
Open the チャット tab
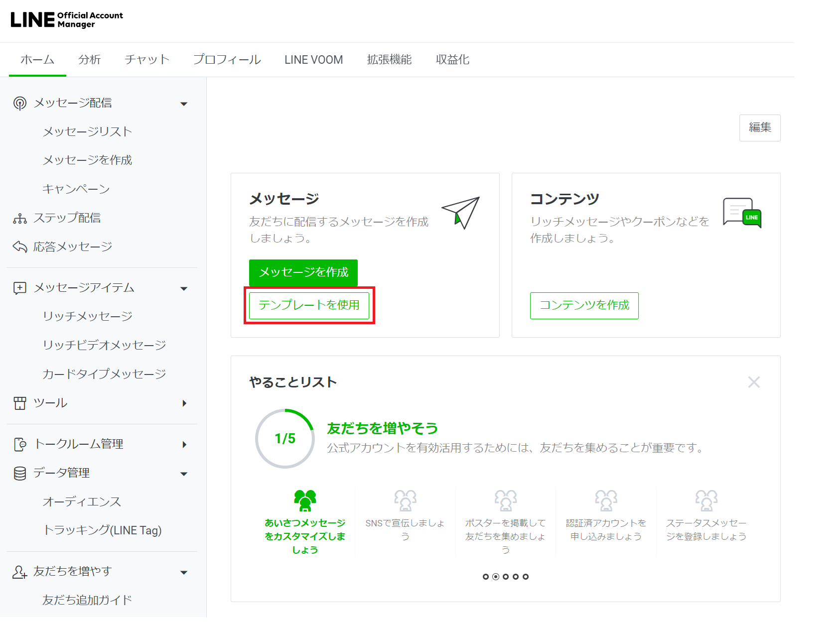[147, 60]
